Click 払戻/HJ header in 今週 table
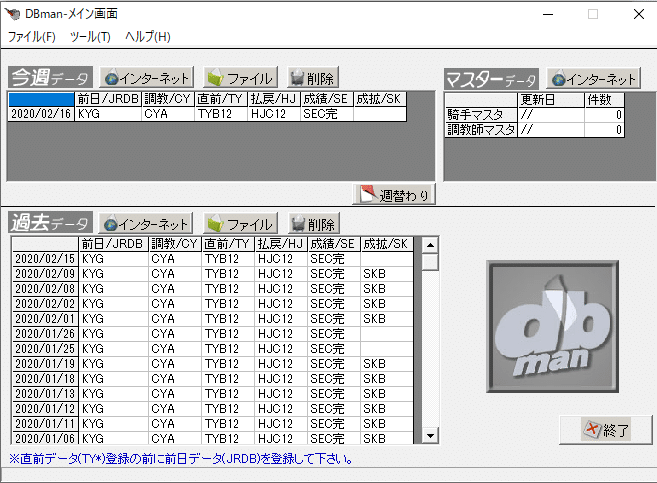657x483 pixels. (274, 99)
